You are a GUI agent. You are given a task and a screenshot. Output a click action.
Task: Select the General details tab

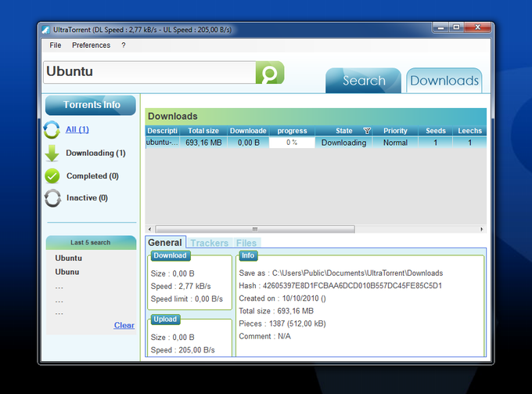coord(165,243)
